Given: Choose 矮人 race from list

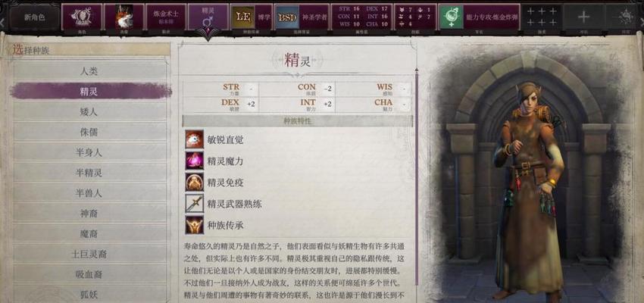Looking at the screenshot, I should pos(89,111).
